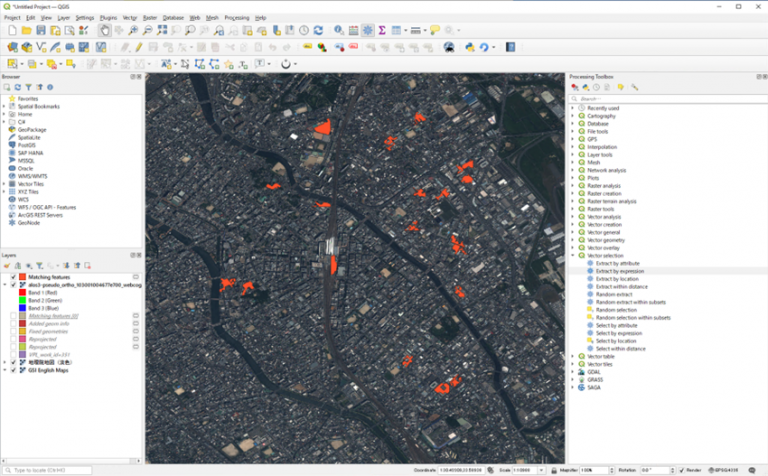The width and height of the screenshot is (768, 476).
Task: Launch the Python console icon
Action: point(470,47)
